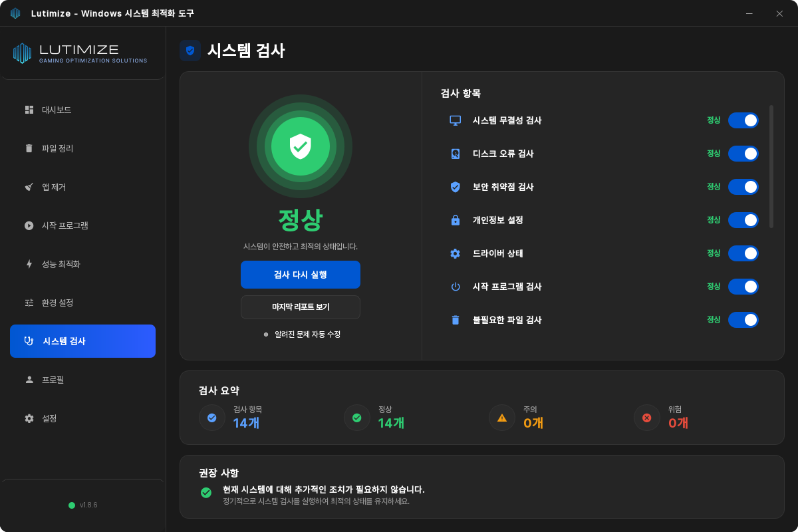Toggle 드라이버 상태 switch
Image resolution: width=798 pixels, height=532 pixels.
[743, 253]
